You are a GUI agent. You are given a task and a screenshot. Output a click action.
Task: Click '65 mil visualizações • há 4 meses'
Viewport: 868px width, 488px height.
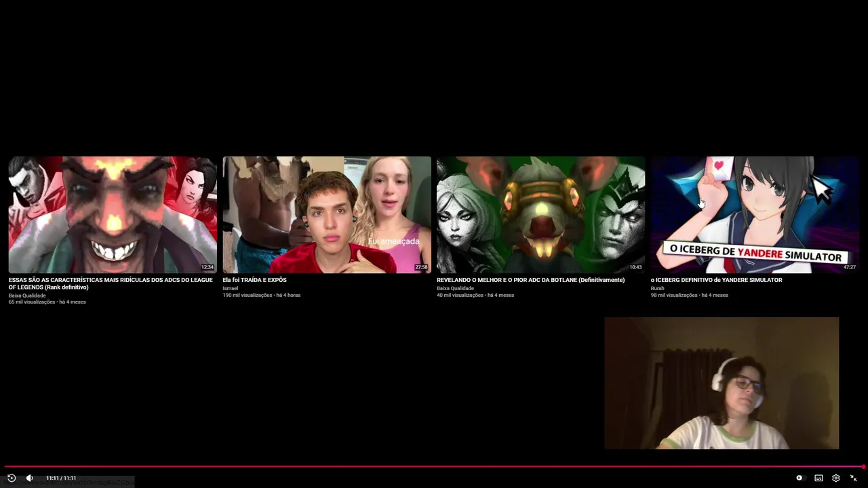tap(47, 302)
